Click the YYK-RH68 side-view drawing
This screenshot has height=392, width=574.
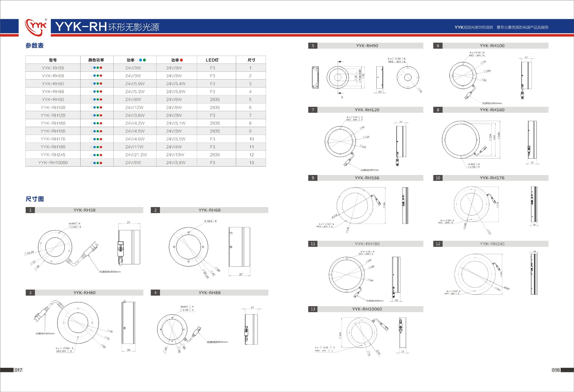click(x=239, y=247)
